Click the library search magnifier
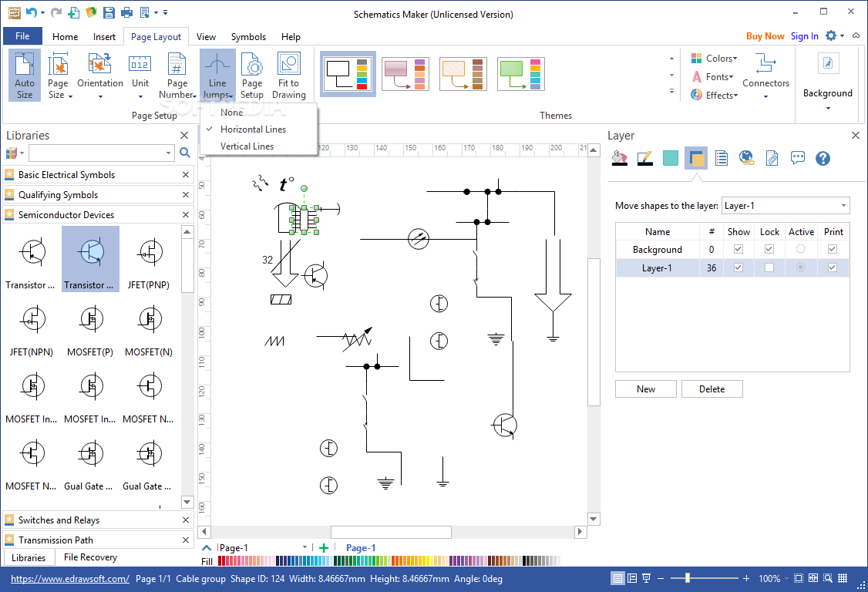Image resolution: width=868 pixels, height=592 pixels. (185, 153)
